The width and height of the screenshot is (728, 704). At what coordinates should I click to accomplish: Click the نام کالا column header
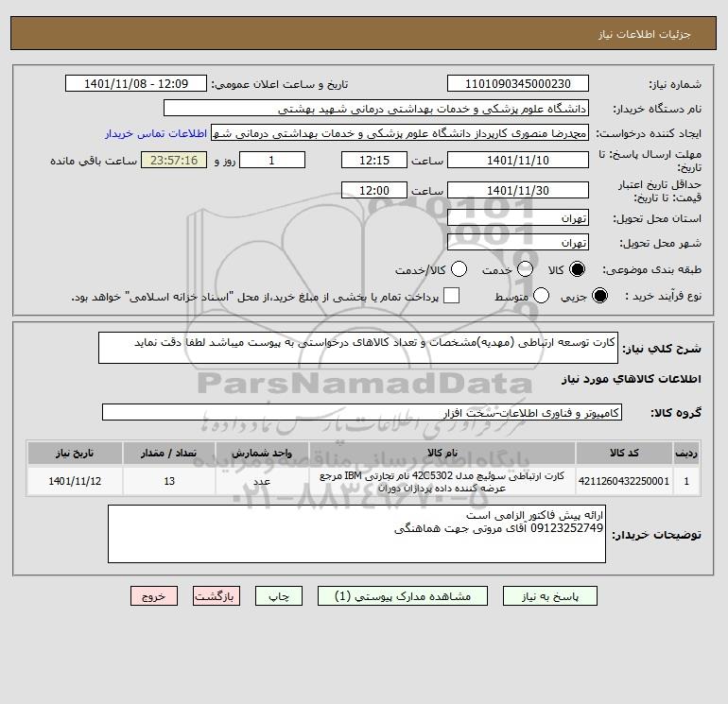click(x=442, y=453)
